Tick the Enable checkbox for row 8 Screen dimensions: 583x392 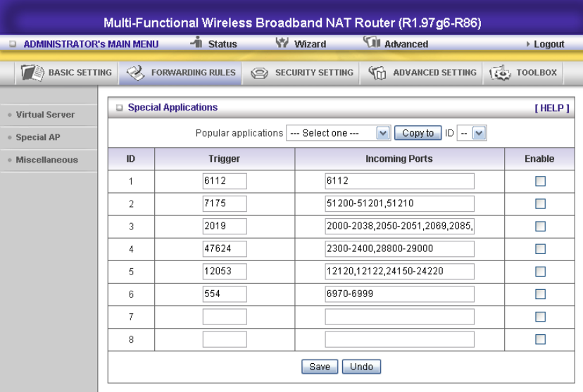[x=540, y=339]
